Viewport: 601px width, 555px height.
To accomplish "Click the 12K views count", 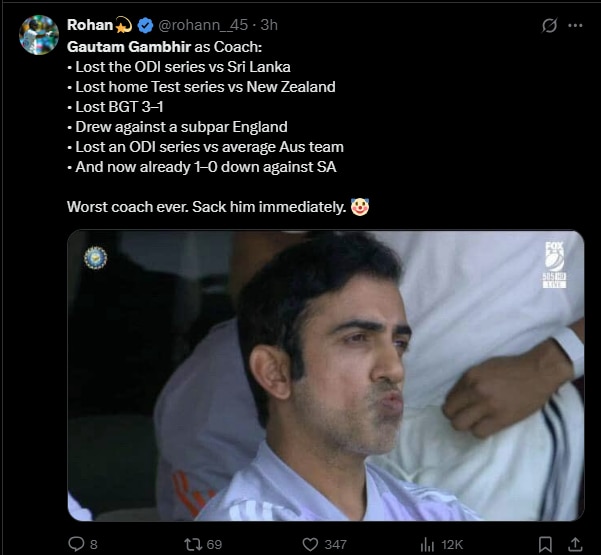I will click(x=451, y=544).
